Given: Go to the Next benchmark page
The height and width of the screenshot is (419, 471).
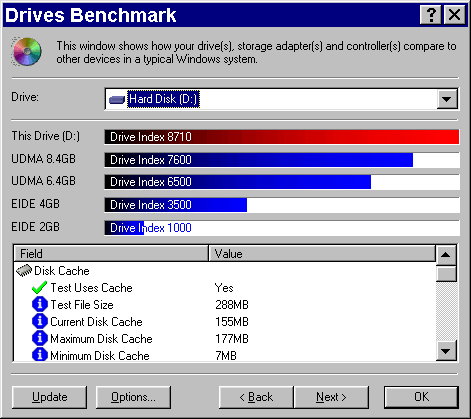Looking at the screenshot, I should point(331,397).
